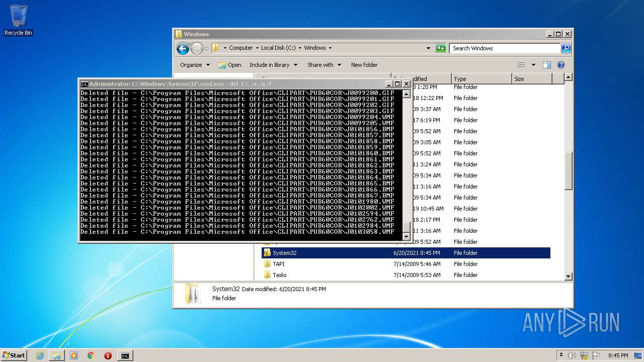This screenshot has height=362, width=644.
Task: Show hidden tray icons arrow
Action: click(561, 355)
